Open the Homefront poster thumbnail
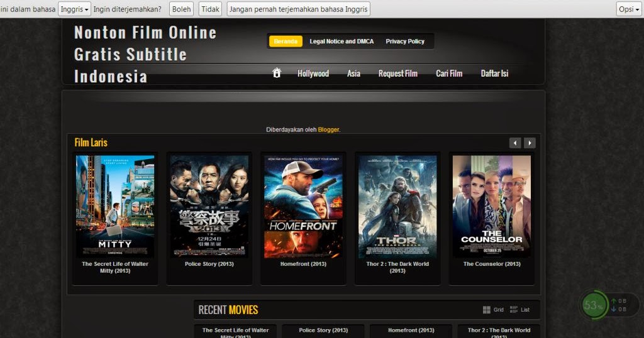The image size is (644, 338). [x=303, y=206]
